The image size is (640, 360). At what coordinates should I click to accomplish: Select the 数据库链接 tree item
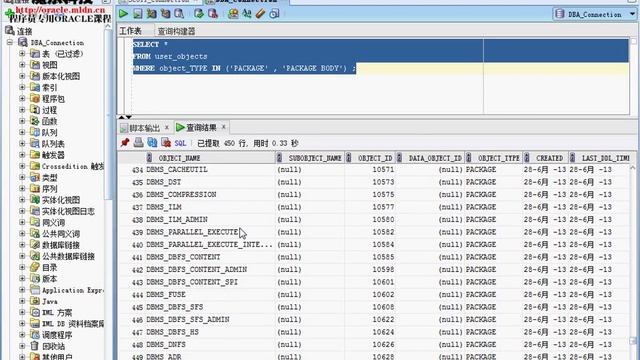point(61,245)
